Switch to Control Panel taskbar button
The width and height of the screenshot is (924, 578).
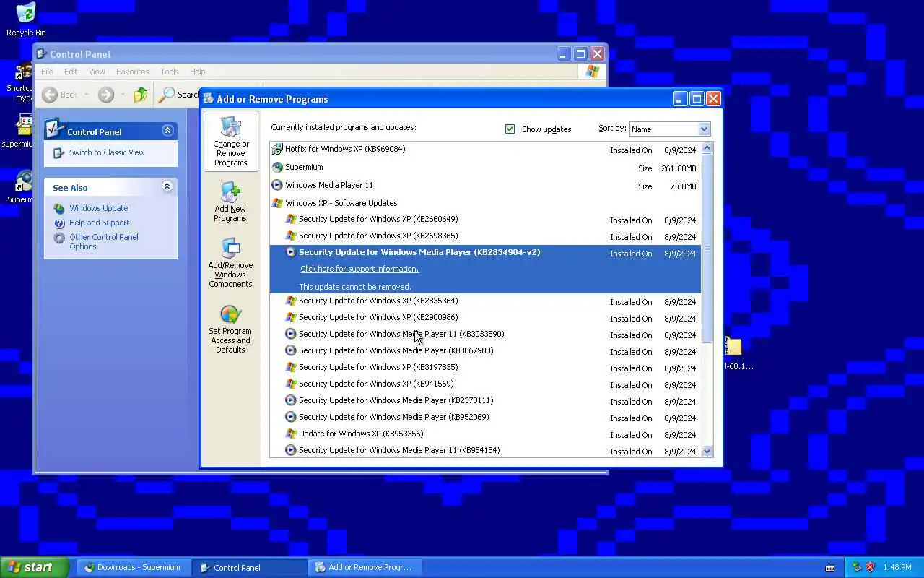[251, 567]
